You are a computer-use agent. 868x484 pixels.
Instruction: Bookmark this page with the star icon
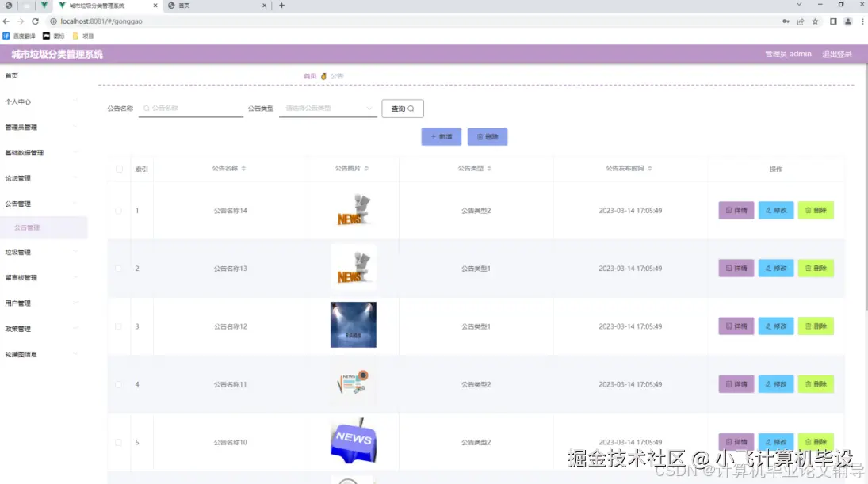point(815,21)
